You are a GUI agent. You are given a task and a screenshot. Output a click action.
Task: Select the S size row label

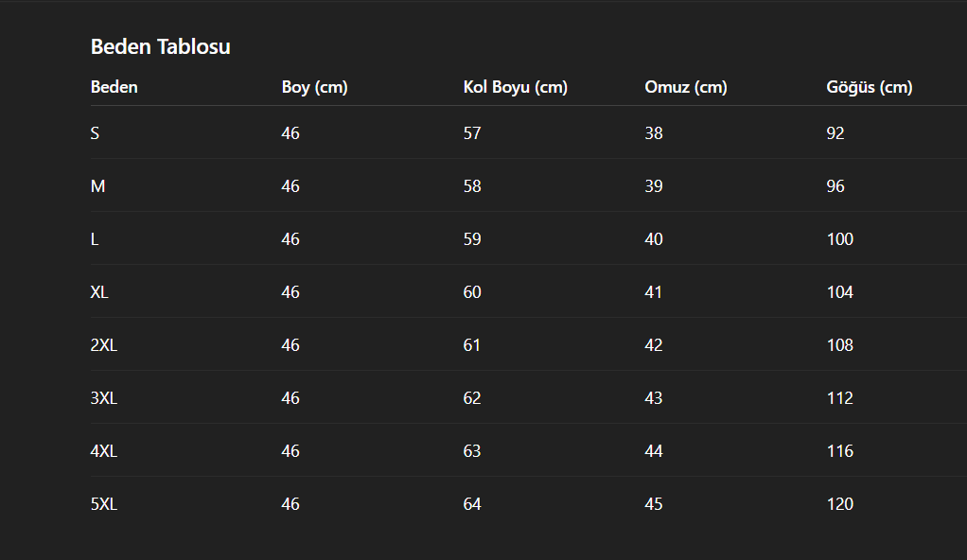pyautogui.click(x=95, y=133)
